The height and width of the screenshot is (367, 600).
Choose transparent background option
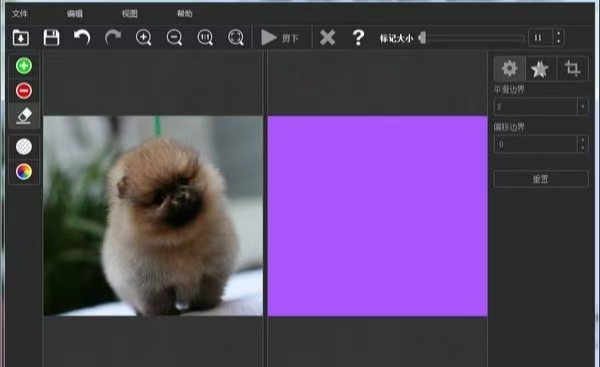pyautogui.click(x=24, y=147)
